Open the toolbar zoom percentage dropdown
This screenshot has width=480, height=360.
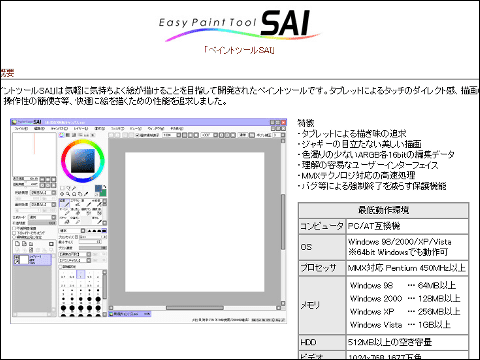pos(172,135)
